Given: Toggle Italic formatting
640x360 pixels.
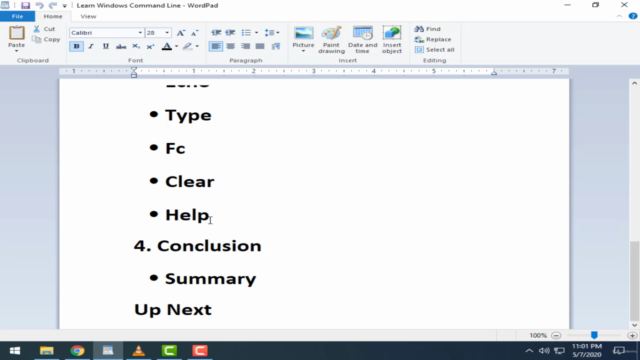Looking at the screenshot, I should click(91, 46).
